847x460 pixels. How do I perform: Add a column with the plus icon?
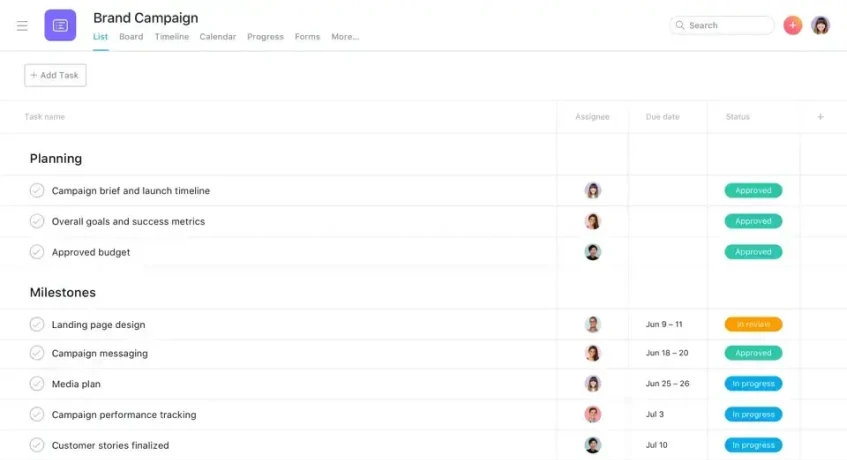coord(820,117)
